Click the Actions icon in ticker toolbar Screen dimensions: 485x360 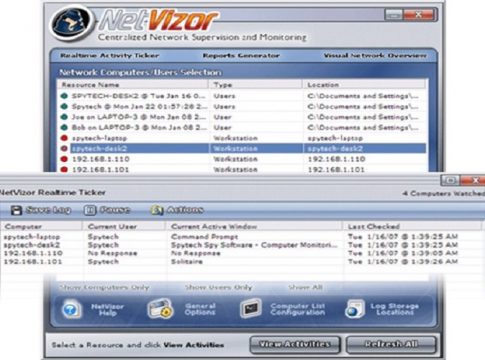157,210
